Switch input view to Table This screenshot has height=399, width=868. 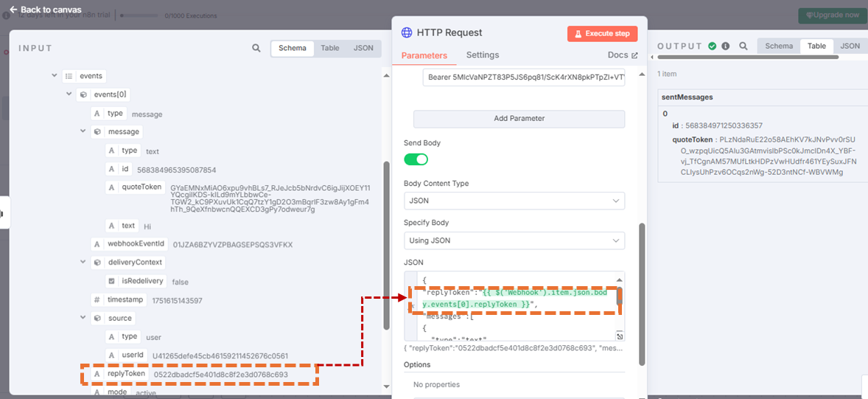[x=330, y=48]
